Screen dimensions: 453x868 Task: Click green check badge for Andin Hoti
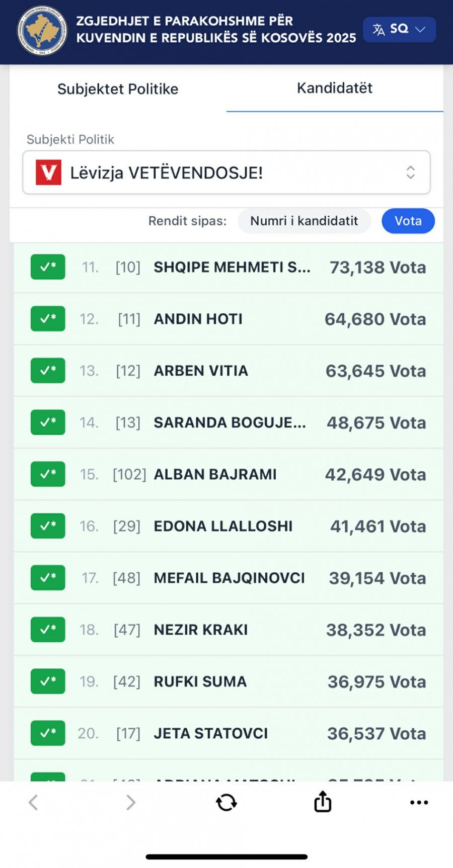(x=48, y=319)
